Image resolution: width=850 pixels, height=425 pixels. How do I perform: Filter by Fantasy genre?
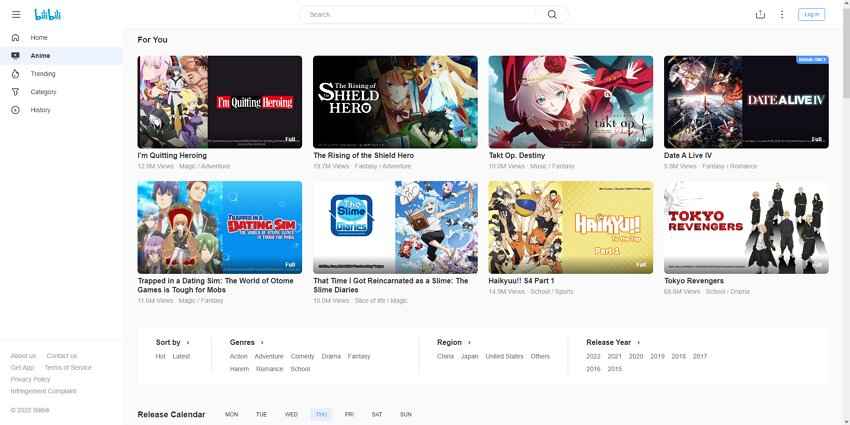pos(359,356)
